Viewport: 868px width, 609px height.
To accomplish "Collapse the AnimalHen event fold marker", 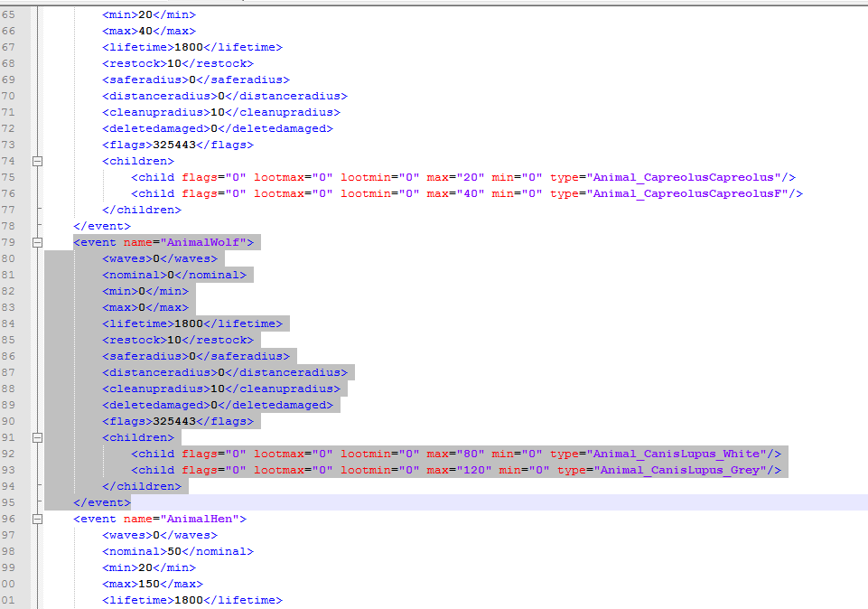I will click(x=37, y=519).
